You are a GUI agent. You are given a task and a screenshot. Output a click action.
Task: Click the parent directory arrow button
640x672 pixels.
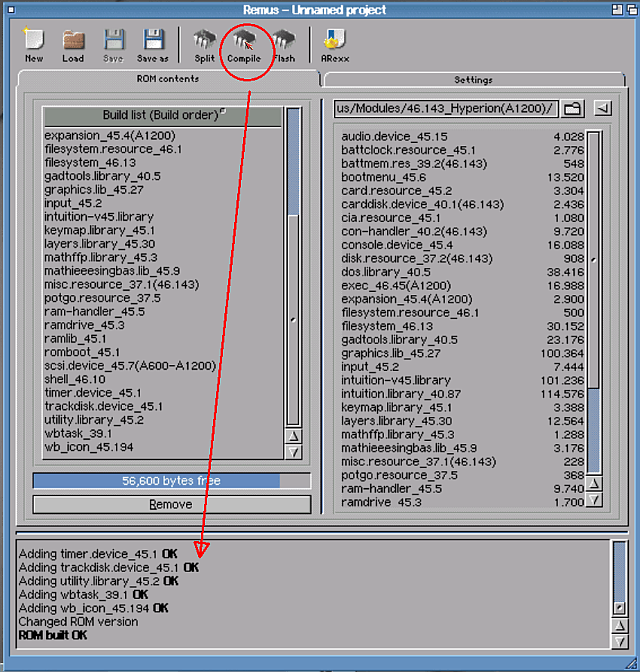[603, 108]
